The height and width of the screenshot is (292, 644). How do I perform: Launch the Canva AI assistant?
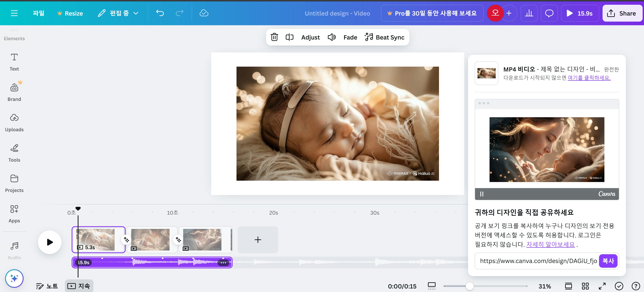14,278
